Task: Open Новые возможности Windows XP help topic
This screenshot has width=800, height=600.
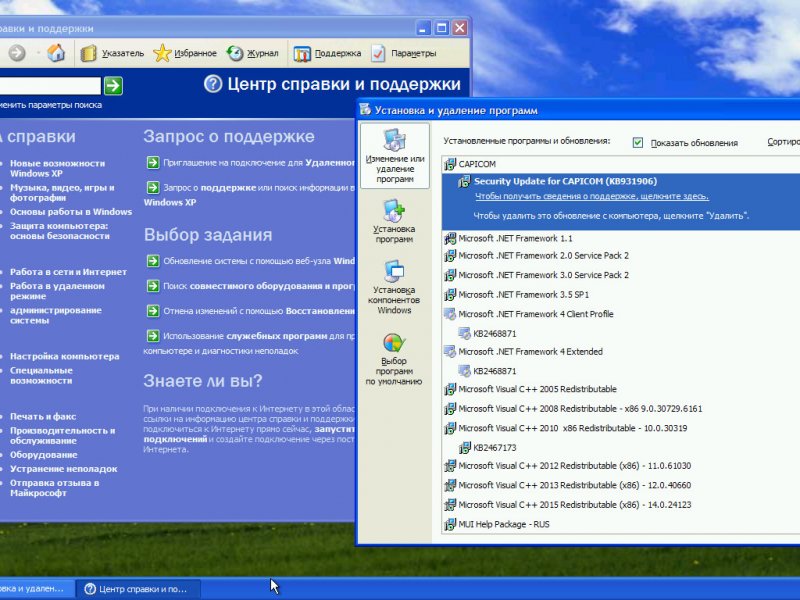Action: [x=57, y=168]
